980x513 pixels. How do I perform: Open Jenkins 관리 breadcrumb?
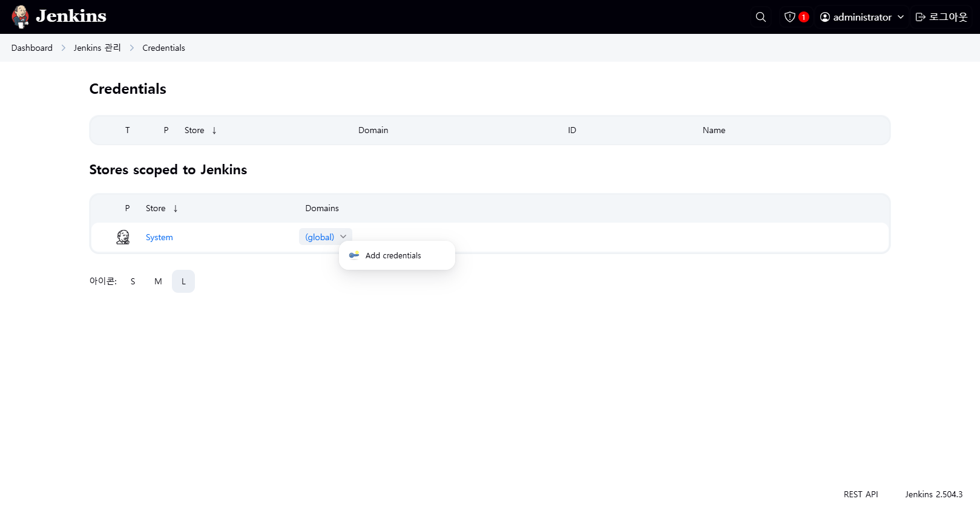click(97, 48)
